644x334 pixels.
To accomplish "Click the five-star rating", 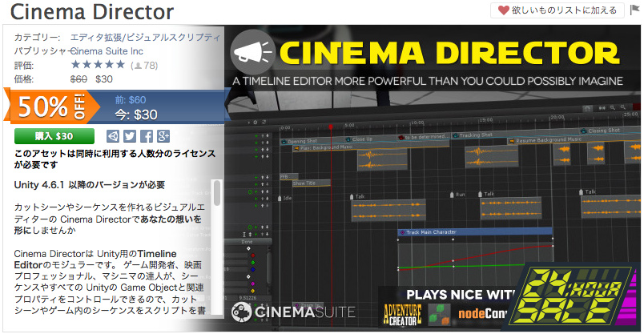I will point(98,65).
